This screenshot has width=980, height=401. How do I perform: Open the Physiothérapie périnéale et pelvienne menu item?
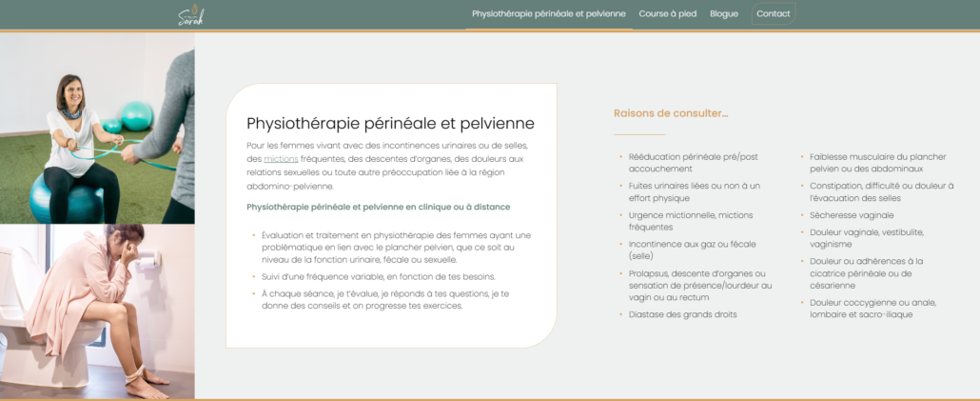tap(548, 14)
